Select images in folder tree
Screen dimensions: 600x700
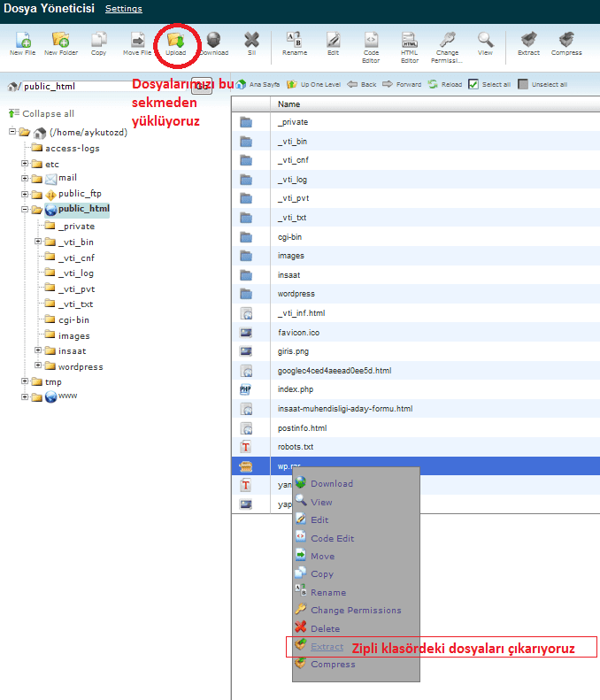[74, 335]
